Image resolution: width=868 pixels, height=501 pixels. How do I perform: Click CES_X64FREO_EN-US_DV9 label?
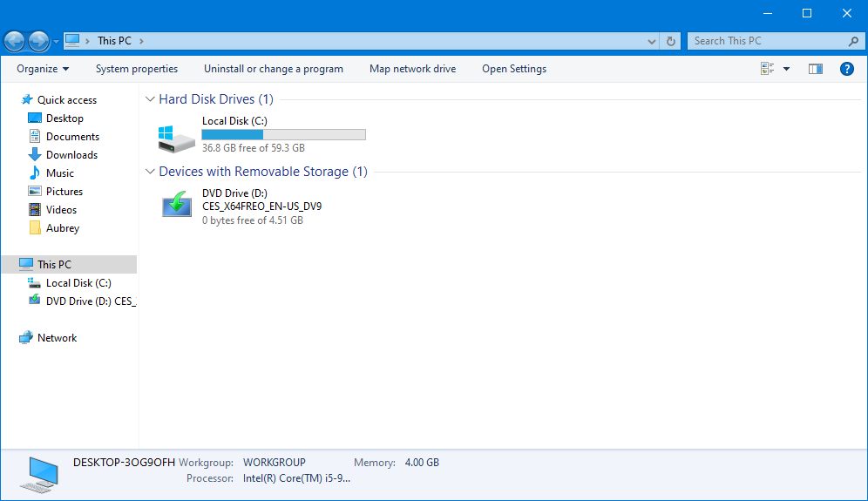[261, 206]
